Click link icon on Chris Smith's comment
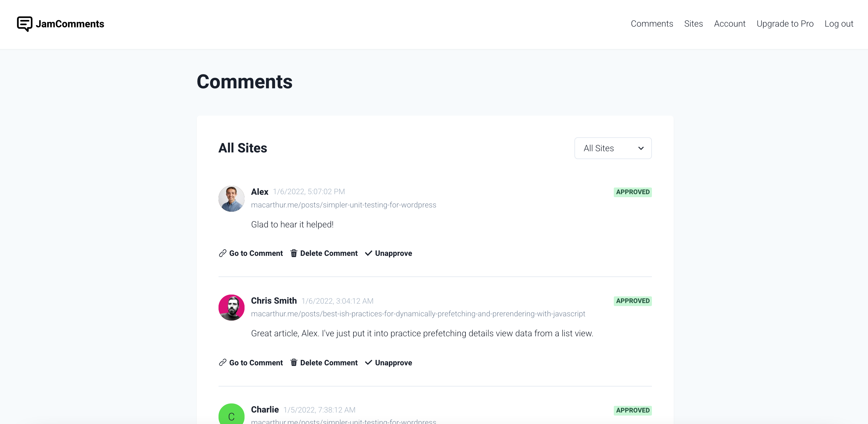This screenshot has width=868, height=424. (222, 363)
